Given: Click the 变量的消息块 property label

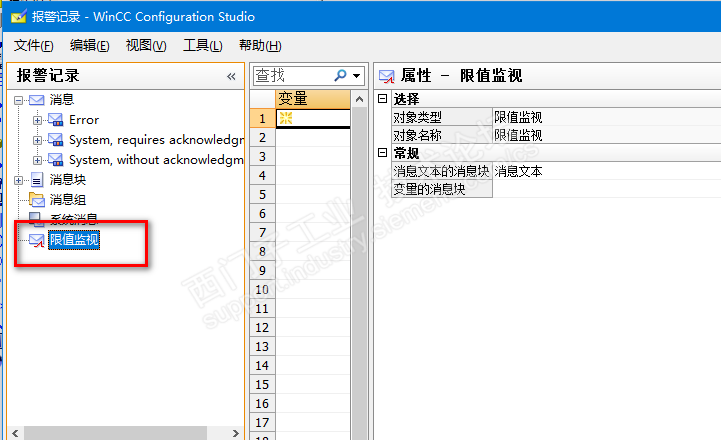Looking at the screenshot, I should click(442, 189).
